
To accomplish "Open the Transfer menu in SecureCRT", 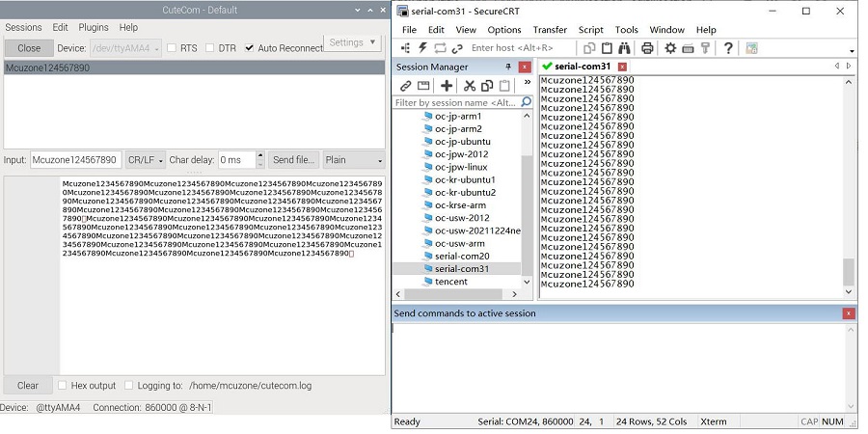I will pos(550,30).
